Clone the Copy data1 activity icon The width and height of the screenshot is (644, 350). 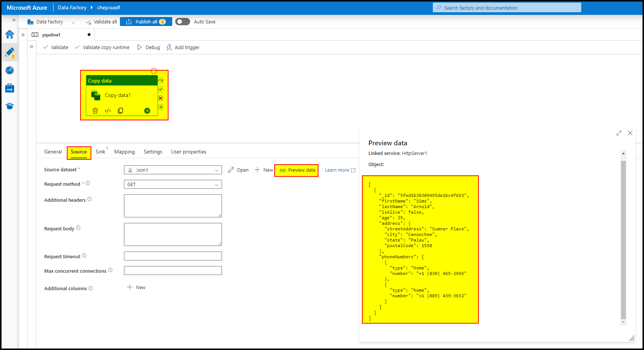(120, 111)
